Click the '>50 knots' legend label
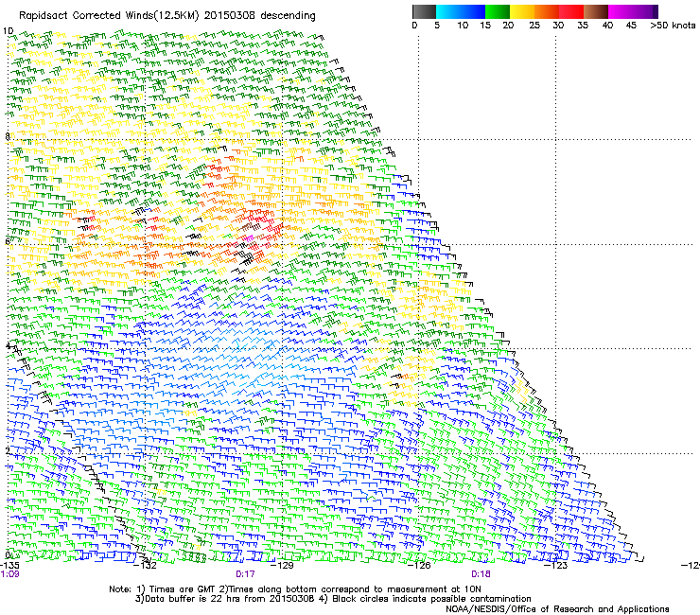 point(673,26)
